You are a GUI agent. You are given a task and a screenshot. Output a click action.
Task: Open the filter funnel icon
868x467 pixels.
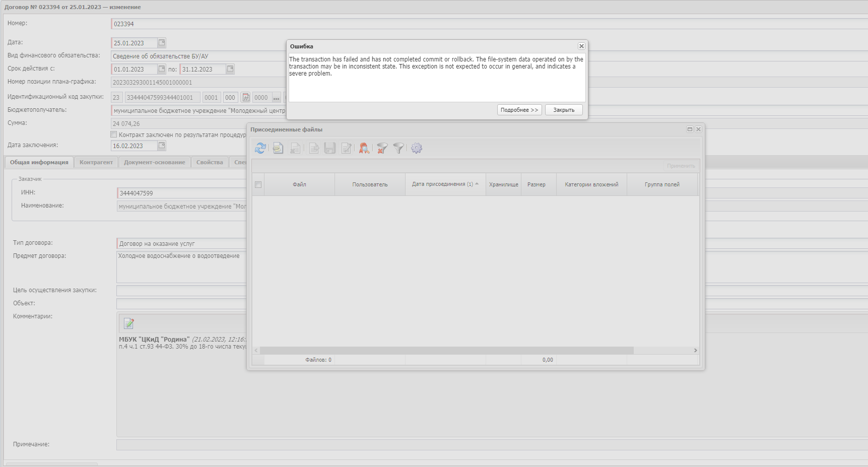398,148
